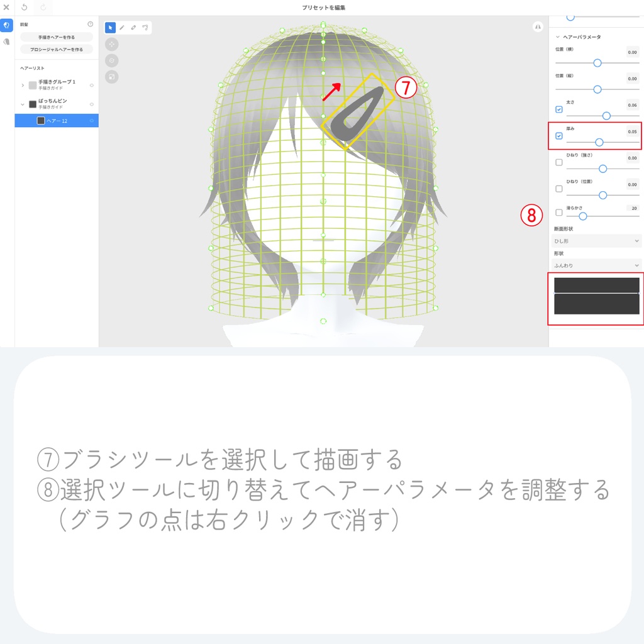The width and height of the screenshot is (644, 644).
Task: Open the help question mark icon
Action: pos(91,25)
